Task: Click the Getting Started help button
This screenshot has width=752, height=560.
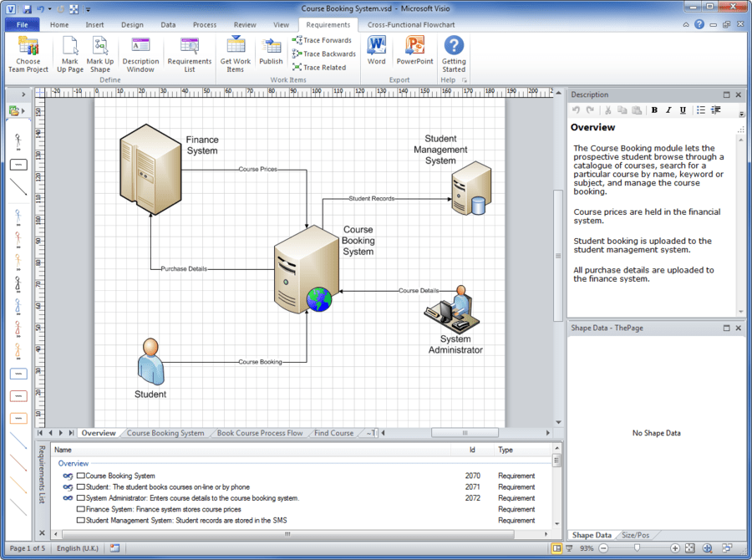Action: tap(453, 52)
